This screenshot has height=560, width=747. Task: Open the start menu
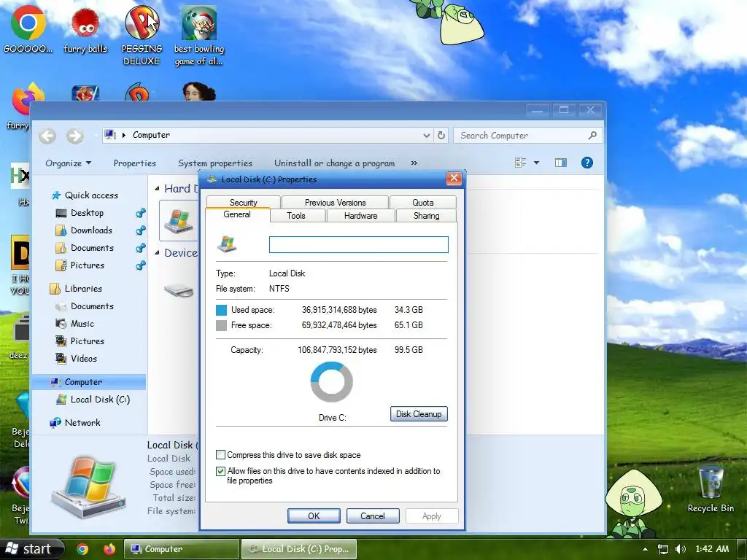coord(31,549)
